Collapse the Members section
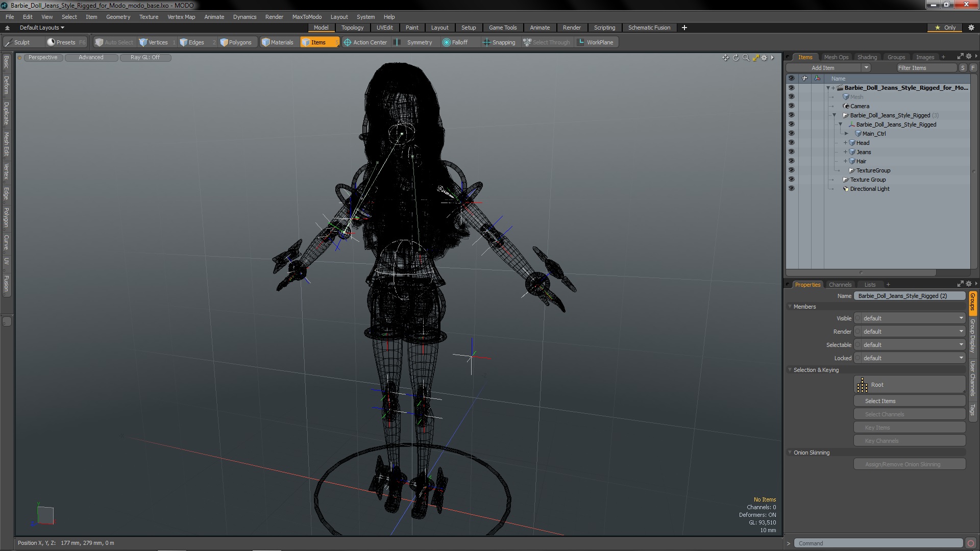This screenshot has height=551, width=980. coord(790,307)
